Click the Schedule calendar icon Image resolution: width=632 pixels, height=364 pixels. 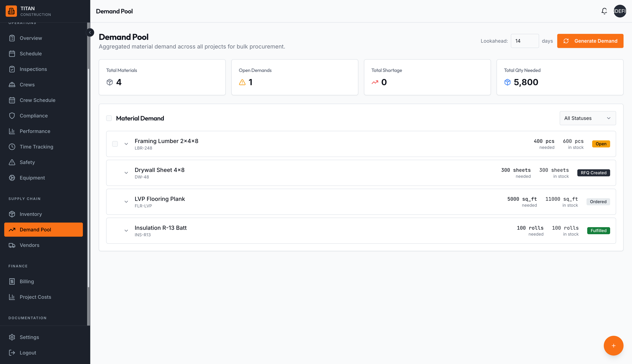click(12, 54)
